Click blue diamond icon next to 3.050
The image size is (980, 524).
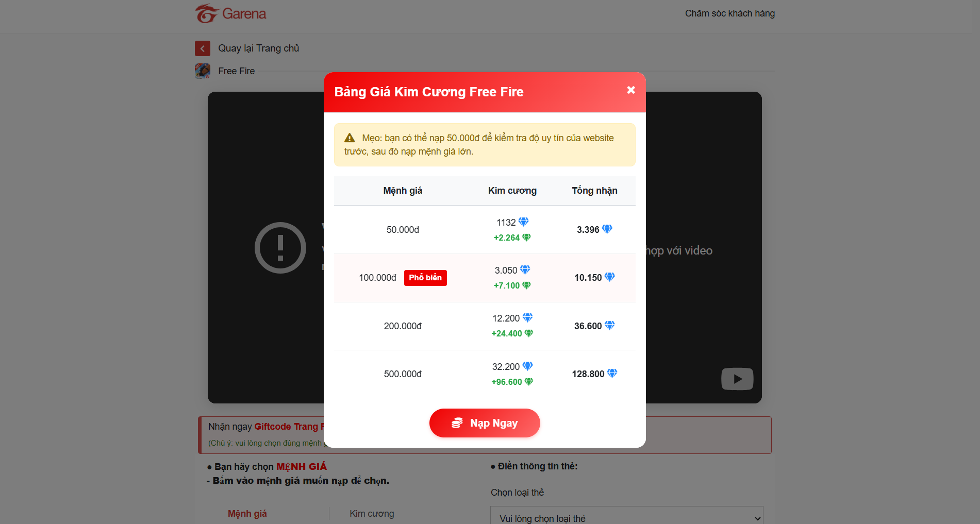[x=525, y=270]
